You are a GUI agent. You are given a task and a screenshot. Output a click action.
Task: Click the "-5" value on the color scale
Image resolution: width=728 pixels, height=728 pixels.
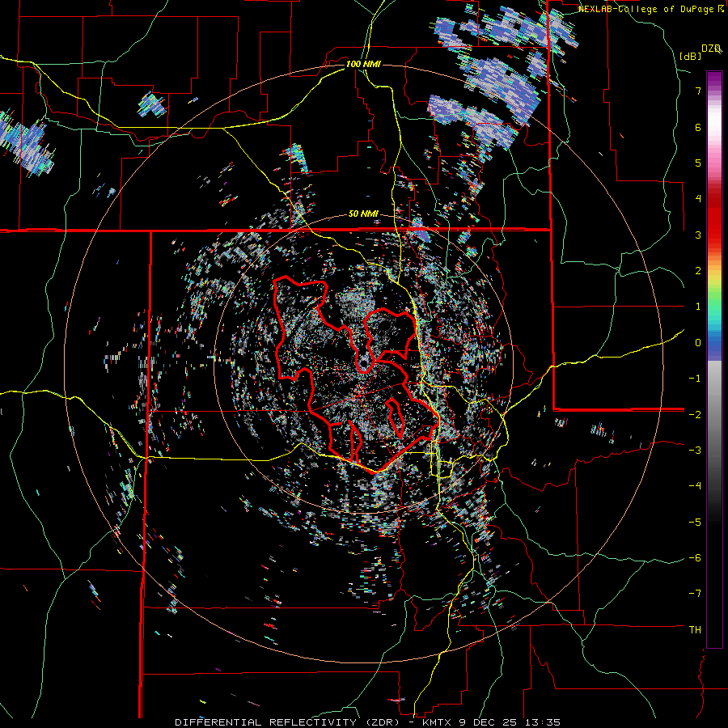(695, 523)
